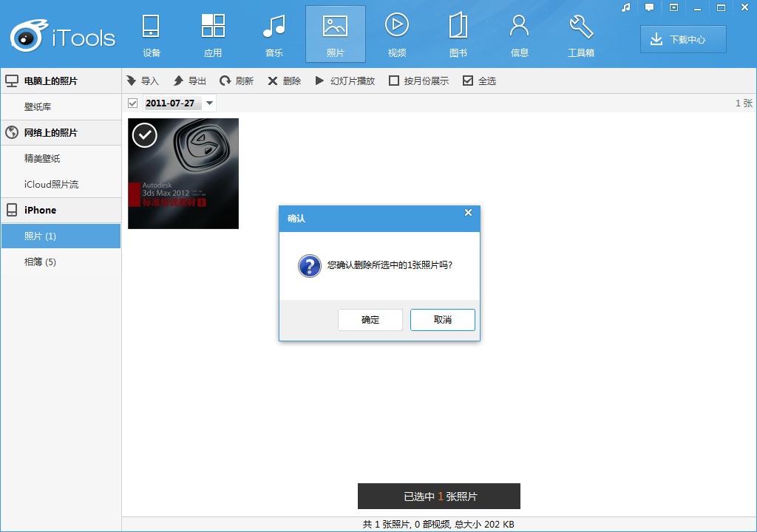Screen dimensions: 757x532
Task: Open the 下载中心 download center
Action: coord(683,40)
